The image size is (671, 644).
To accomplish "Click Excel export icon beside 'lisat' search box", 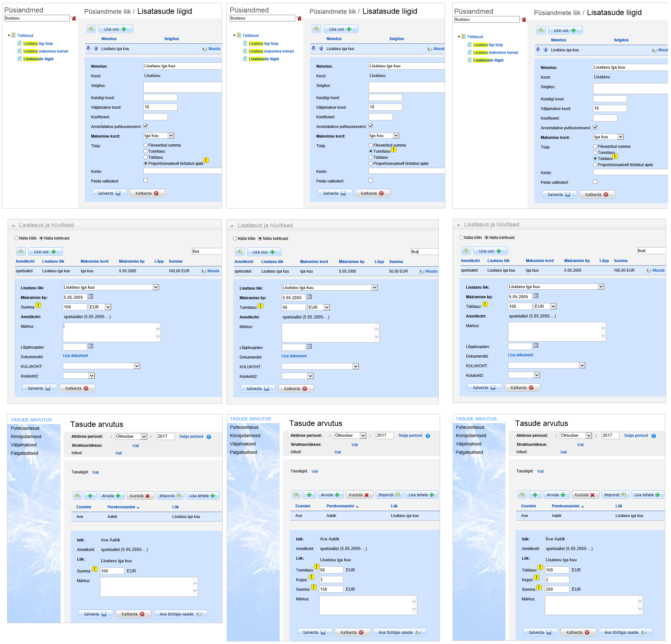I will pos(466,251).
